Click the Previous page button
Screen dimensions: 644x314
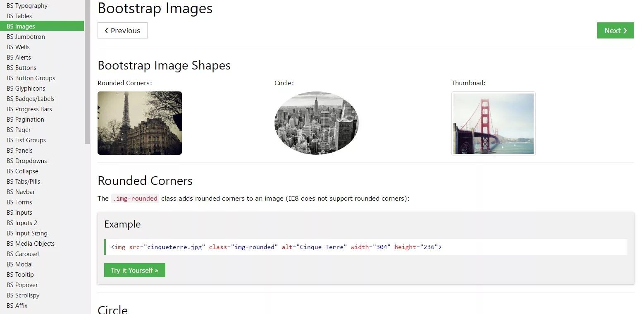(x=122, y=31)
